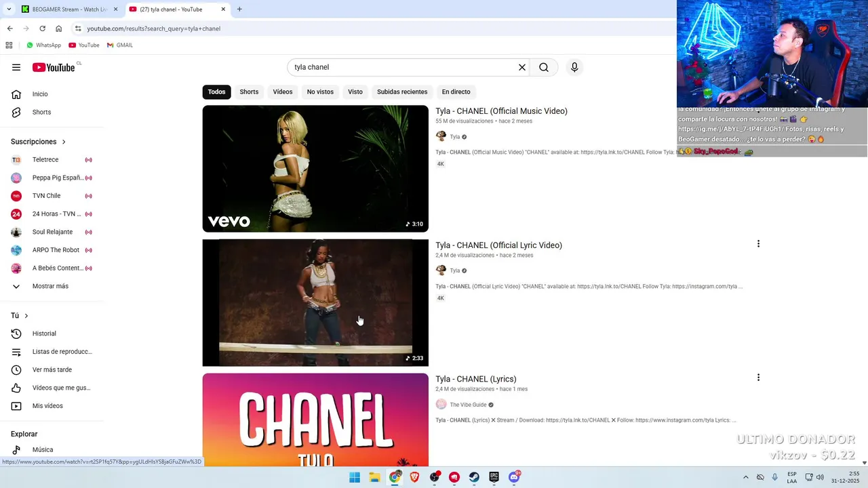This screenshot has width=868, height=488.
Task: Open GMAIL bookmark
Action: click(120, 45)
